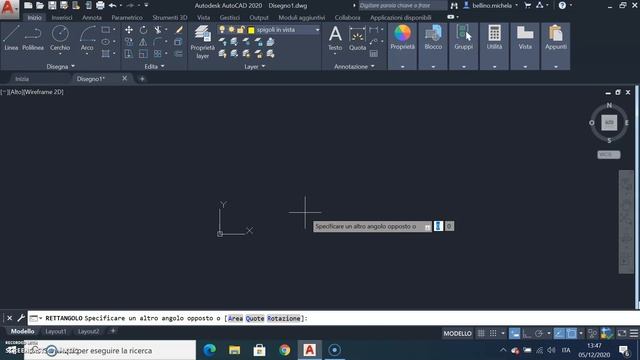Open the Annota ribbon tab
The height and width of the screenshot is (360, 640).
point(91,18)
